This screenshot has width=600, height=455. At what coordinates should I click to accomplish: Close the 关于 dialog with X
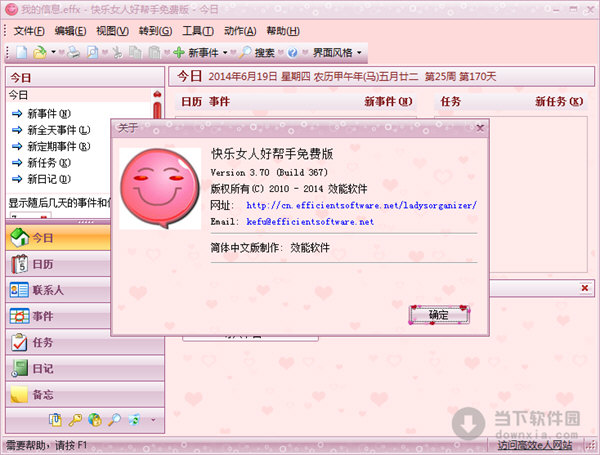pyautogui.click(x=480, y=127)
